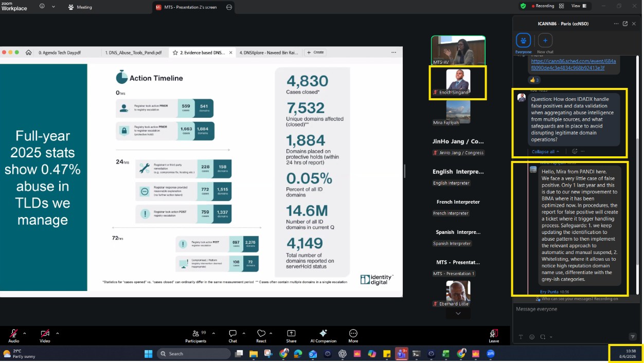The image size is (644, 363).
Task: Select the JinHo Jang participant tile
Action: (458, 146)
